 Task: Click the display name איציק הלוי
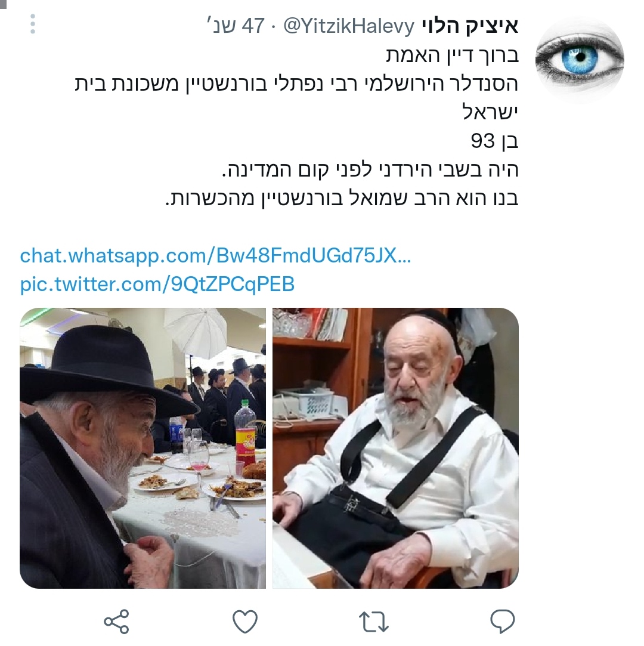[470, 26]
